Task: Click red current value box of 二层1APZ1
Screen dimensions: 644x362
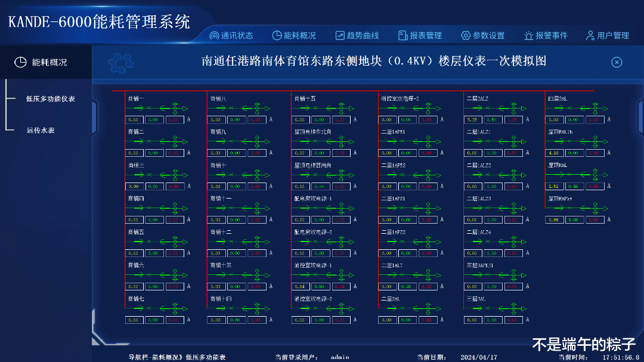Action: 428,220
